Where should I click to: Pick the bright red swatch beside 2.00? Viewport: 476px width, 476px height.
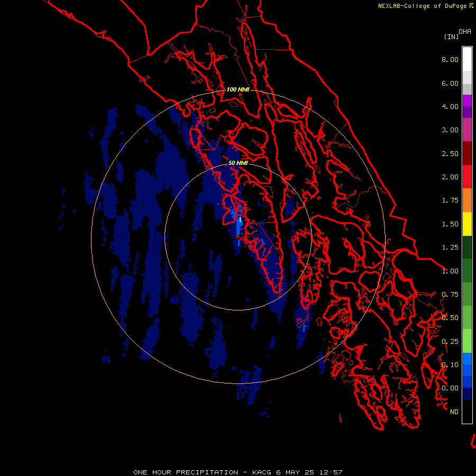pyautogui.click(x=467, y=177)
